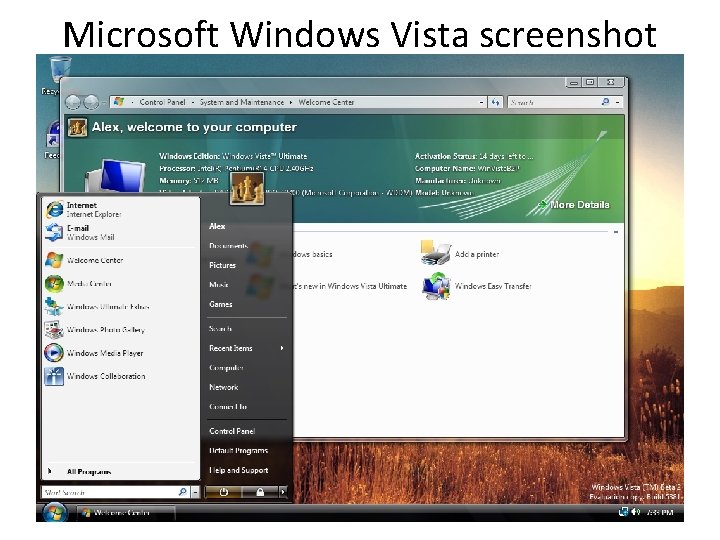Image resolution: width=720 pixels, height=540 pixels.
Task: Open Welcome Center in Start menu
Action: click(120, 260)
